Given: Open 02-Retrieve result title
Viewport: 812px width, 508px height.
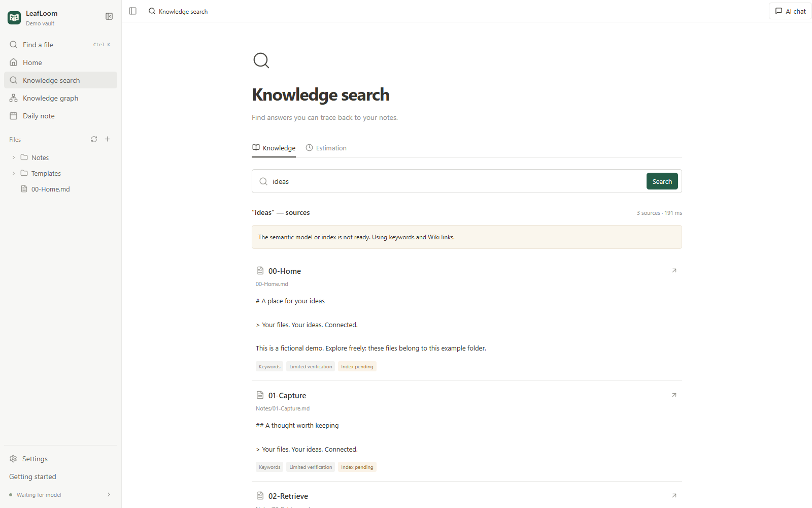Looking at the screenshot, I should [x=288, y=496].
